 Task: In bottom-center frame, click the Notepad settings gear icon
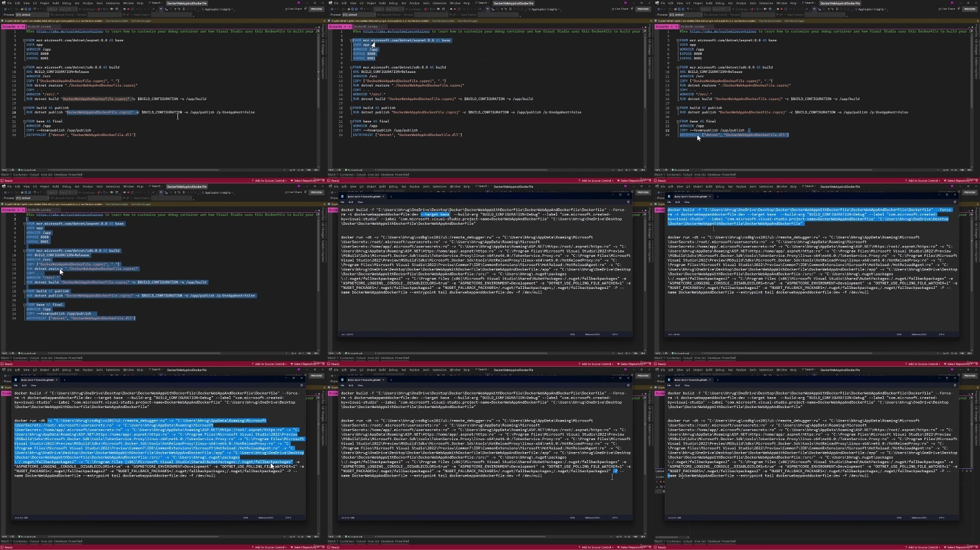coord(628,385)
